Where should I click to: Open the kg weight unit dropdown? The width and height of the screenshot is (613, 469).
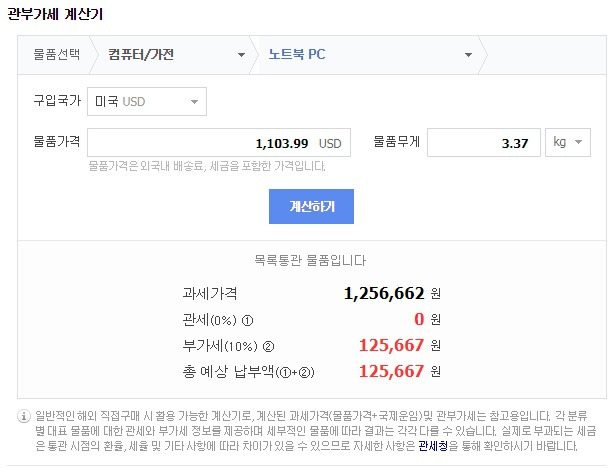pyautogui.click(x=568, y=142)
